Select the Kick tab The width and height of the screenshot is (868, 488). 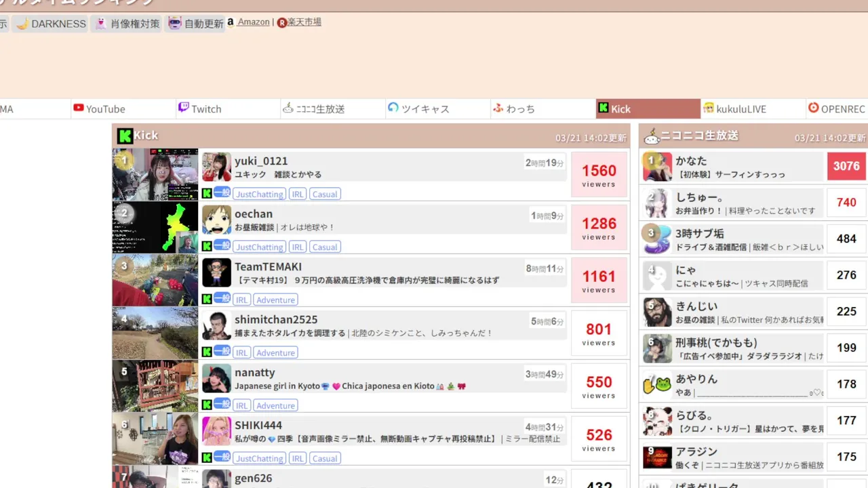pos(648,108)
